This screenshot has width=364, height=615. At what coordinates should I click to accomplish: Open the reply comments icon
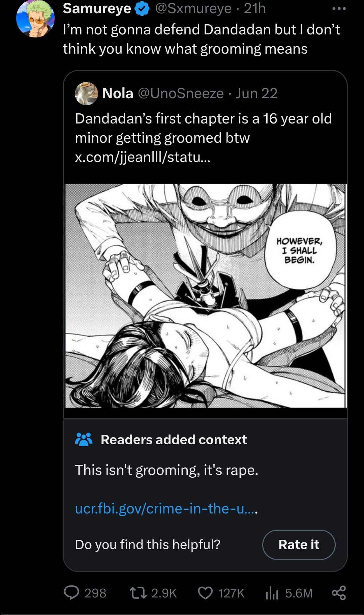[71, 593]
